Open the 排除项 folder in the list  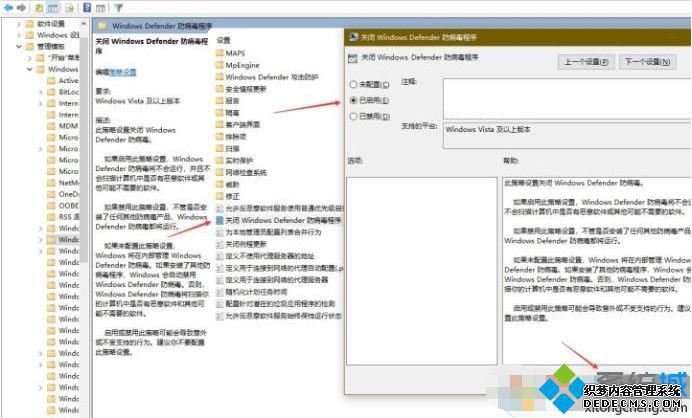[231, 137]
